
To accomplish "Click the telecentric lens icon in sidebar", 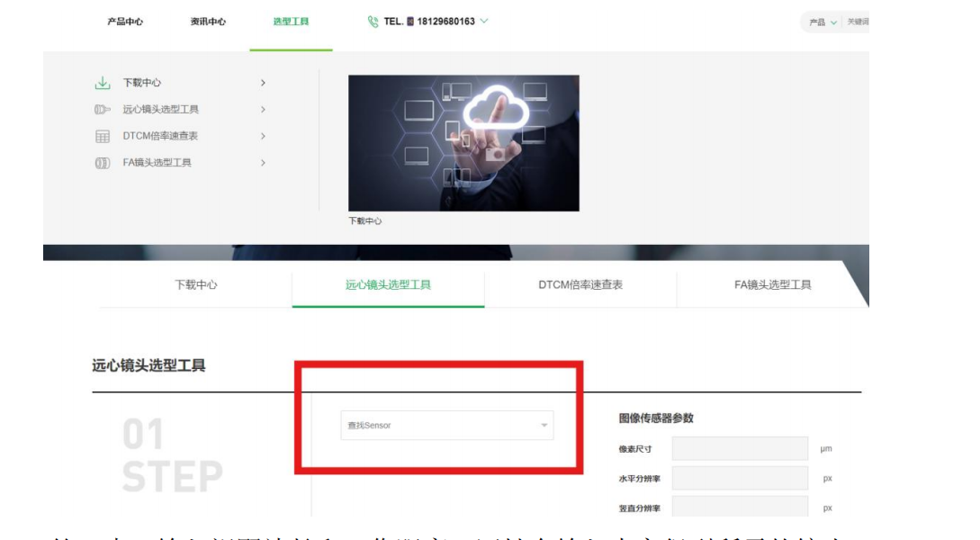I will click(103, 110).
